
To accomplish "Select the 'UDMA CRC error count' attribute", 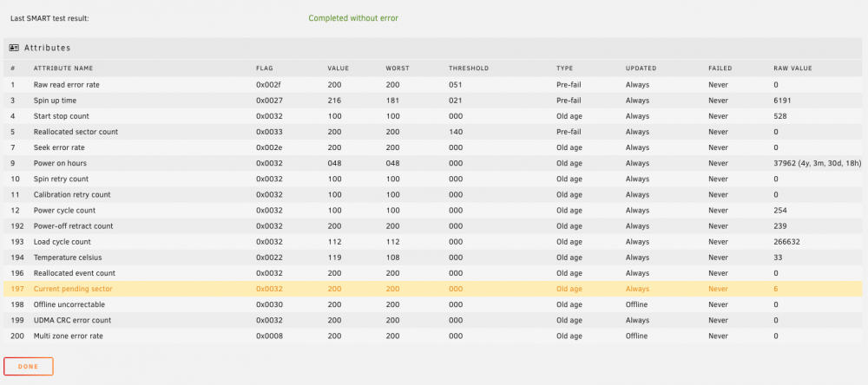I will click(x=72, y=320).
